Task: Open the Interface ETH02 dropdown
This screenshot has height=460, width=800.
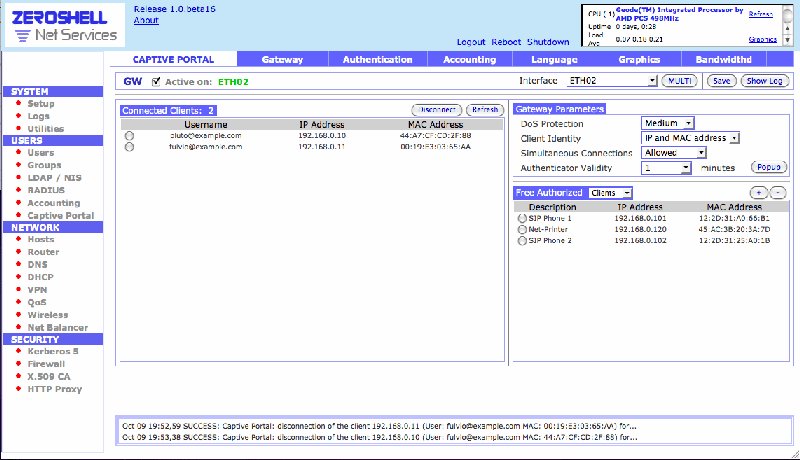Action: [x=611, y=80]
